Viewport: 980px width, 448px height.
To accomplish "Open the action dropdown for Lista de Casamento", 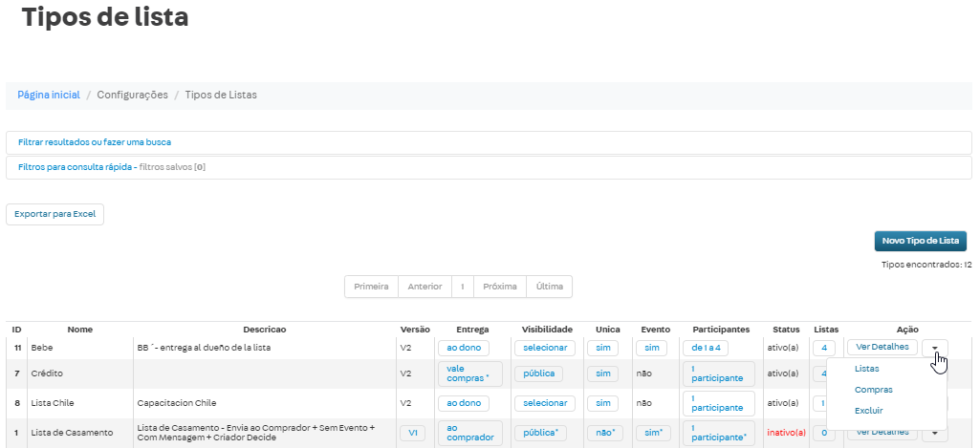I will pos(934,433).
